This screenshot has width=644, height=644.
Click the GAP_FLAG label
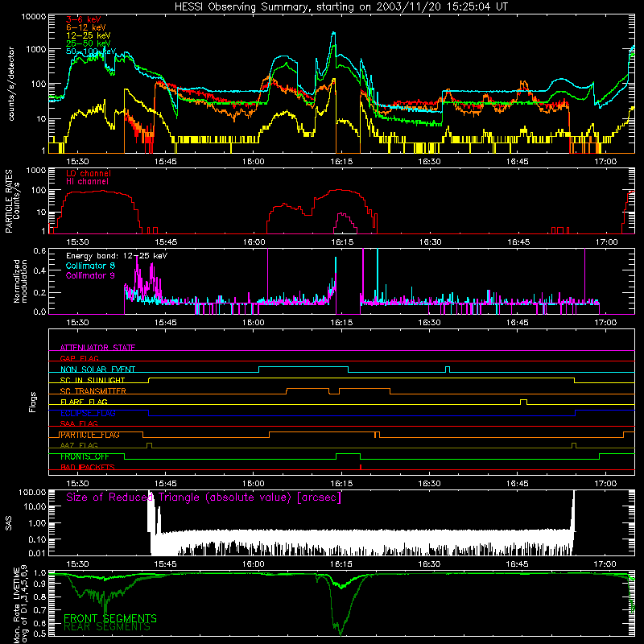point(79,358)
